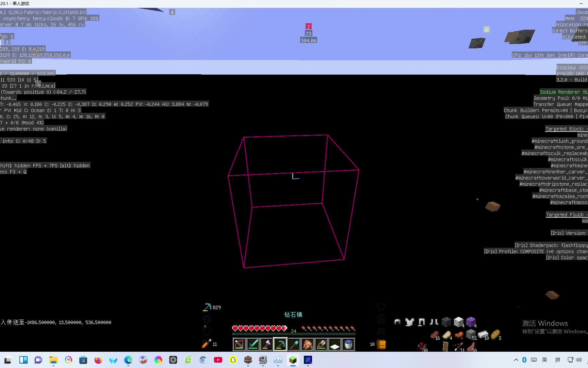Click the Bluetooth tray icon

[x=524, y=360]
